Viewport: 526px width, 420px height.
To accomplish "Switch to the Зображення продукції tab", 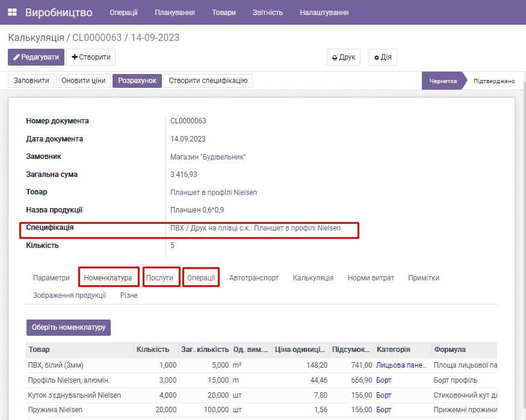I will (x=69, y=295).
